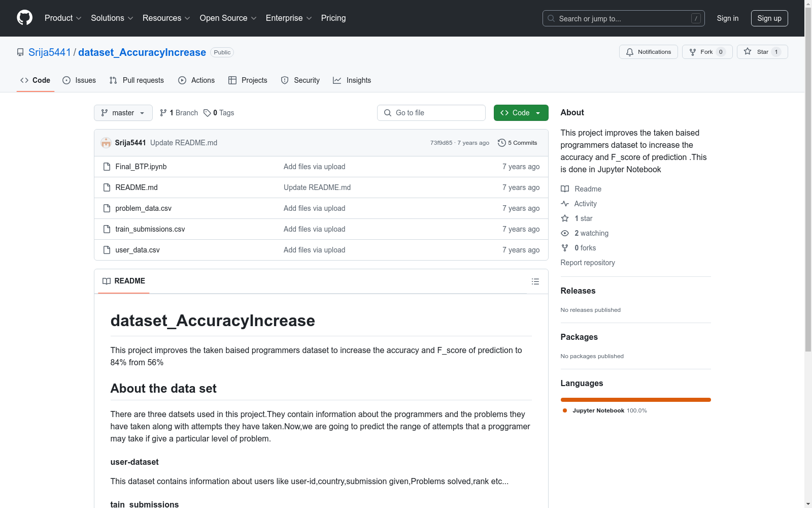This screenshot has width=812, height=508.
Task: Expand the Resources menu
Action: (x=166, y=18)
